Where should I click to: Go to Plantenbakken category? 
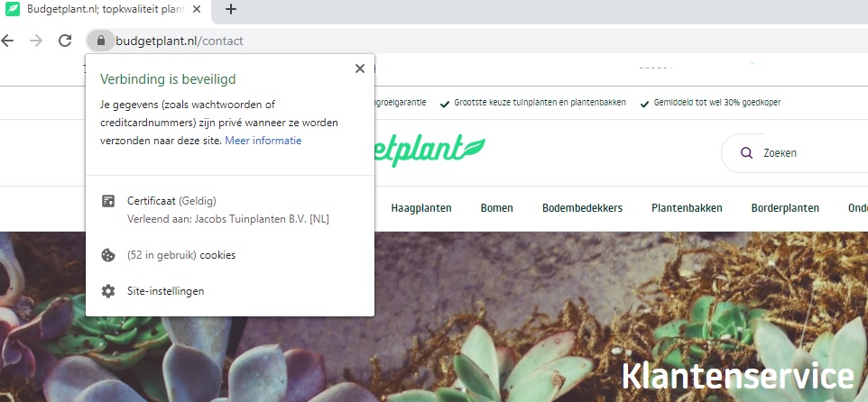[687, 208]
